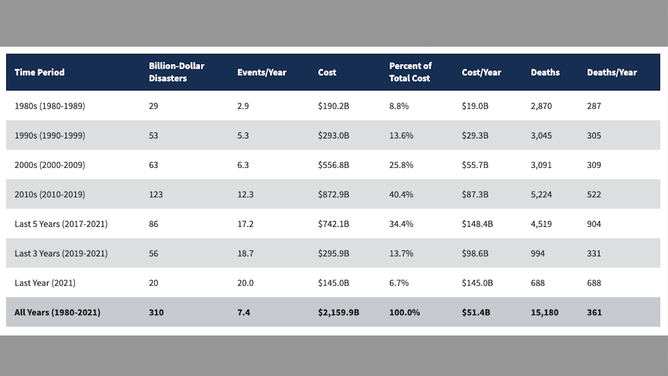Viewport: 668px width, 376px height.
Task: Select the Percent of Total Cost header
Action: click(410, 72)
